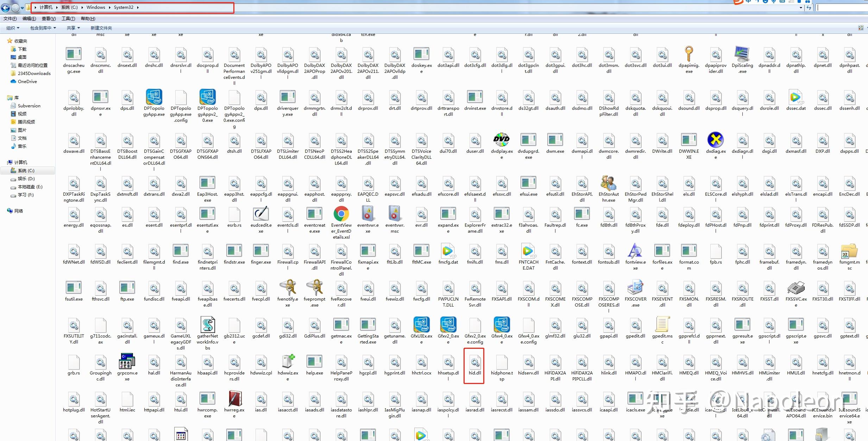Select the fmcfg.dat media file icon
Screen dimensions: 868x441
[448, 251]
